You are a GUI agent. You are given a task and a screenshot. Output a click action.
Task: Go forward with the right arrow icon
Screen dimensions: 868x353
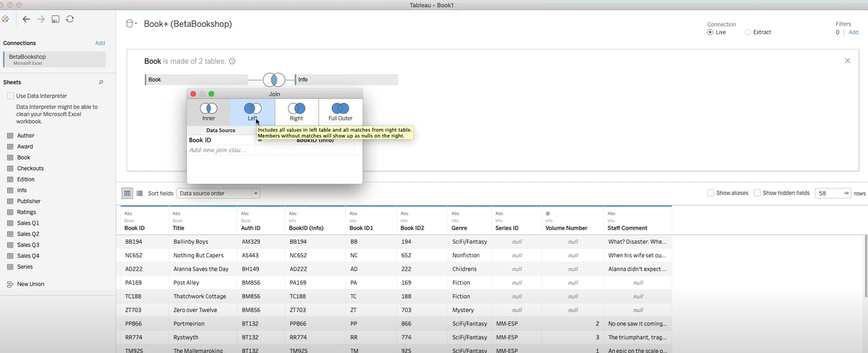[x=40, y=19]
